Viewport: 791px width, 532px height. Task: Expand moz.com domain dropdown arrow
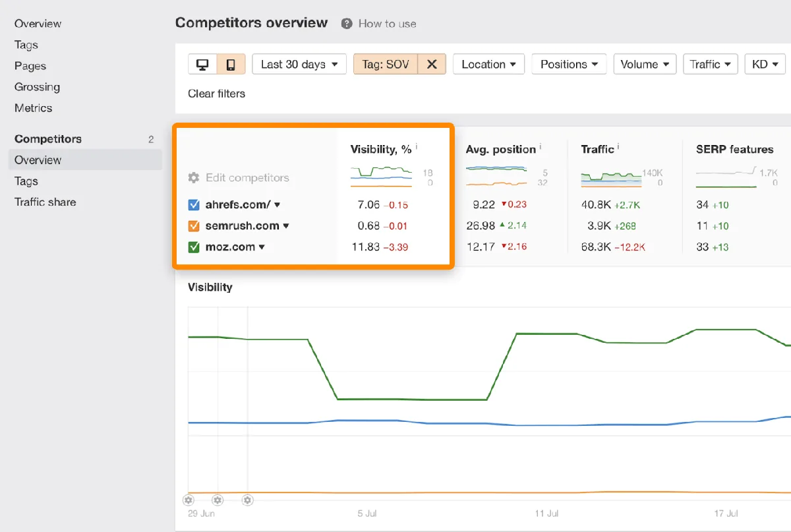coord(262,247)
